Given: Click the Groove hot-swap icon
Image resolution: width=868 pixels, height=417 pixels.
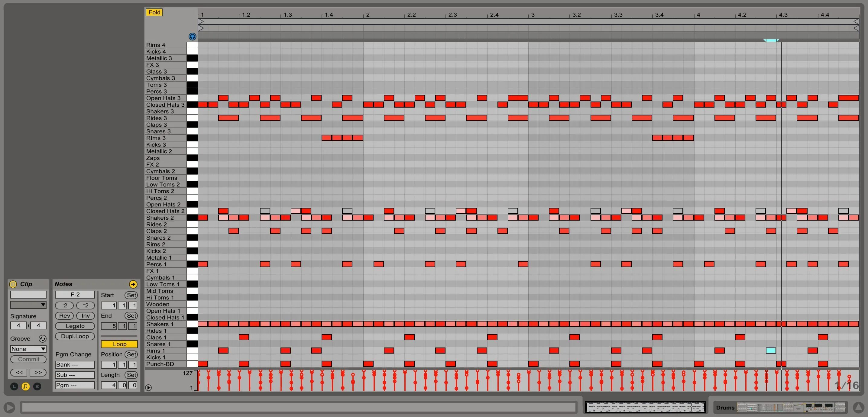Looking at the screenshot, I should tap(42, 338).
